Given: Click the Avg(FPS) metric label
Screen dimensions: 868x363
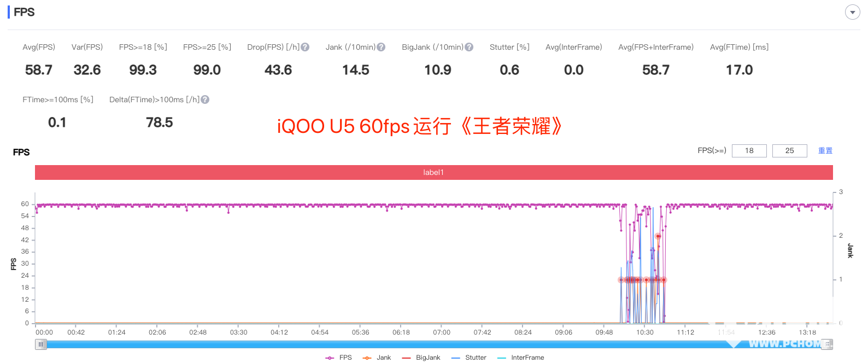Looking at the screenshot, I should click(39, 47).
